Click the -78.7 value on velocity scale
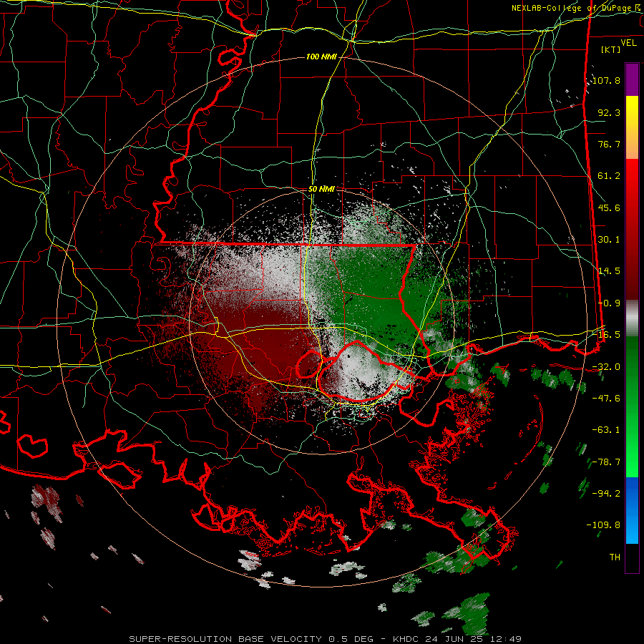 606,462
